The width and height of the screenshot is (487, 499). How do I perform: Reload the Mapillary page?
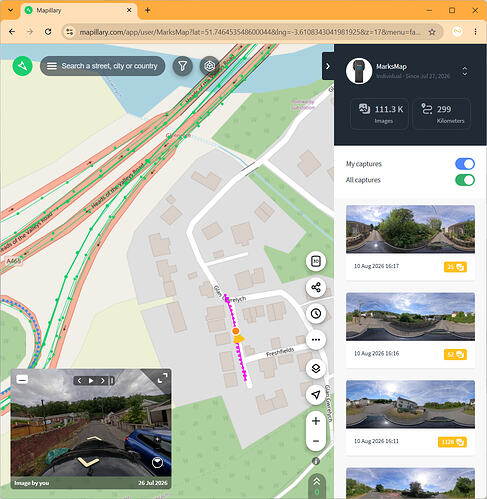pos(48,32)
